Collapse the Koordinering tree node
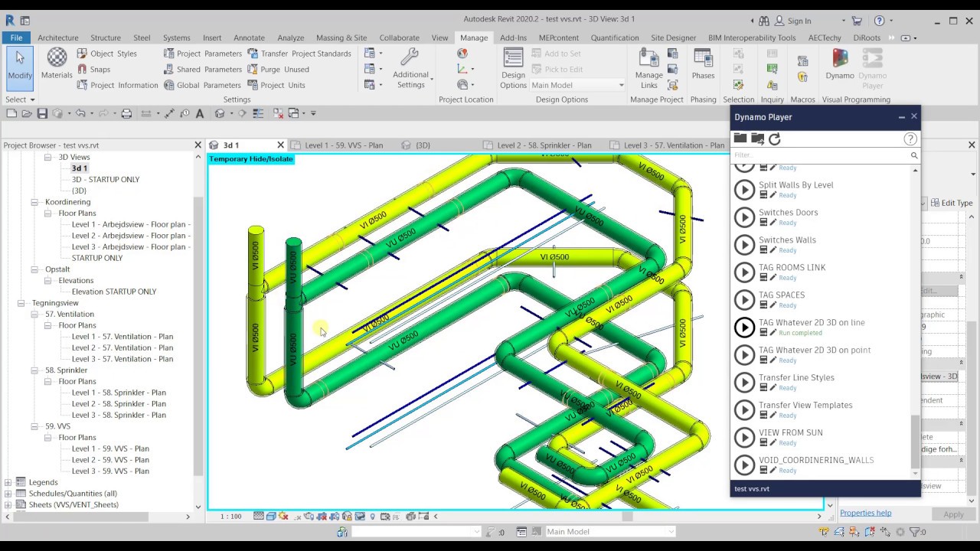 pos(34,202)
